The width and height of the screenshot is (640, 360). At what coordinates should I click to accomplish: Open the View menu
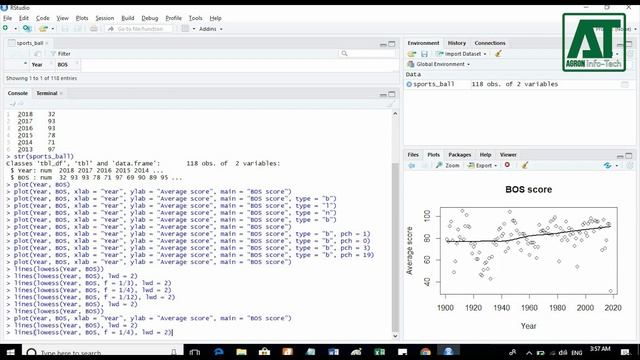click(x=62, y=18)
